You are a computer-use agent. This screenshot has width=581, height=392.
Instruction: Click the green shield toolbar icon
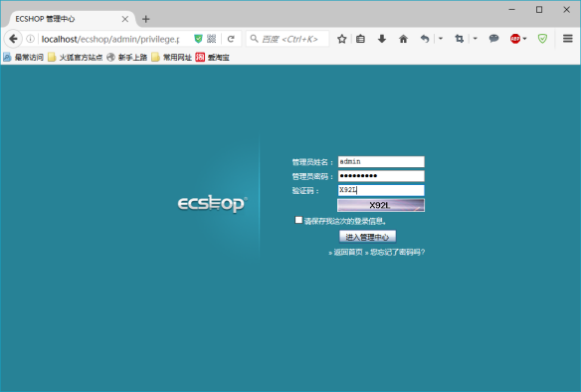(x=542, y=39)
